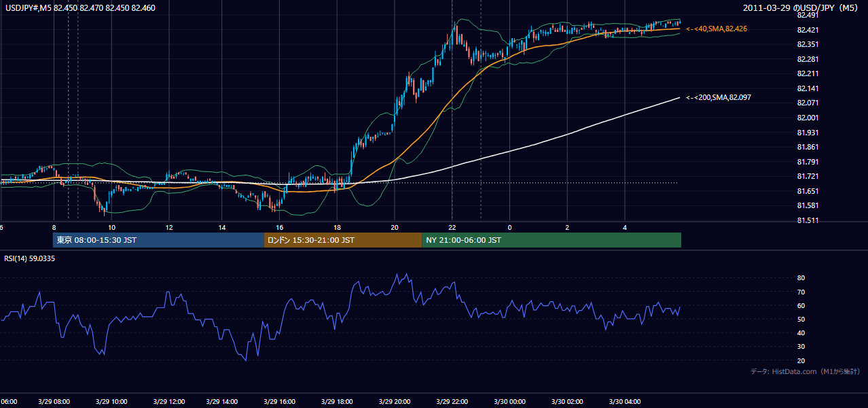The image size is (868, 408).
Task: Click the hour 10 label under price chart
Action: coord(111,227)
